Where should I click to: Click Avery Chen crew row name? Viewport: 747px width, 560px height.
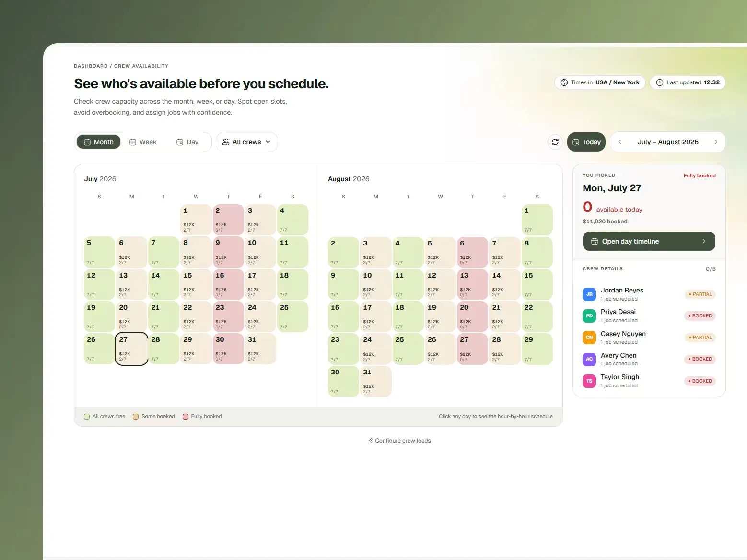point(619,355)
